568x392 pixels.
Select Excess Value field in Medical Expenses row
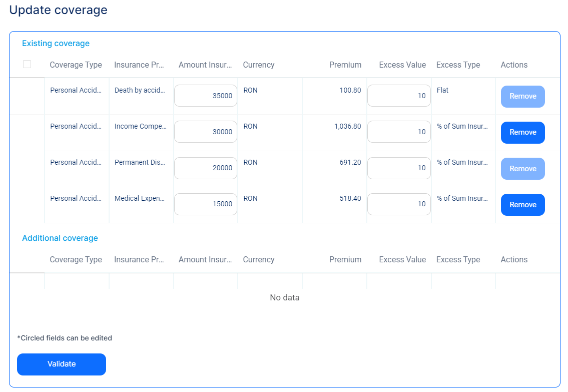(399, 204)
